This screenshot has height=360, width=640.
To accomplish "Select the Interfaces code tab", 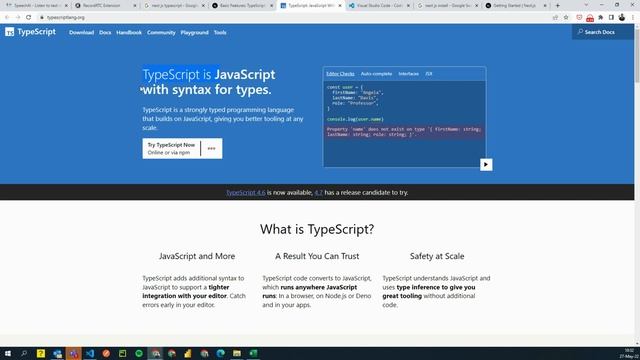I will 408,74.
